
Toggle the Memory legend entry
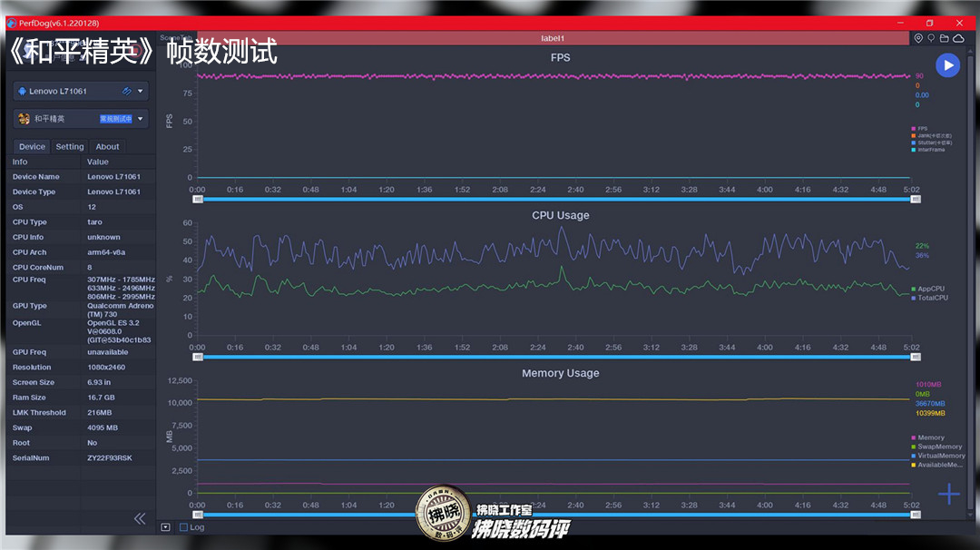pyautogui.click(x=927, y=437)
